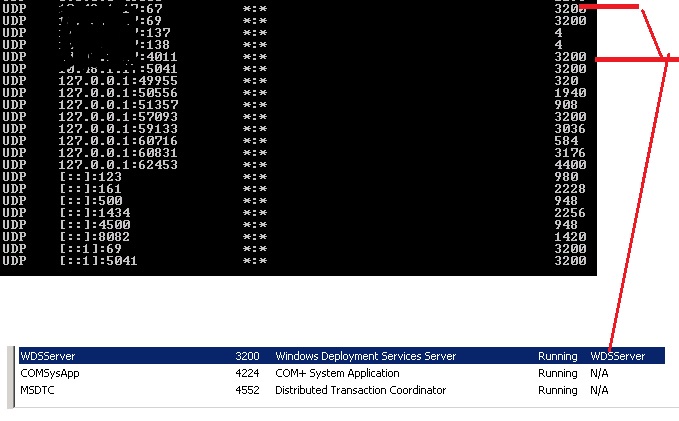Click the [::1]:5041 console line
Screen dimensions: 679x421
click(x=98, y=261)
